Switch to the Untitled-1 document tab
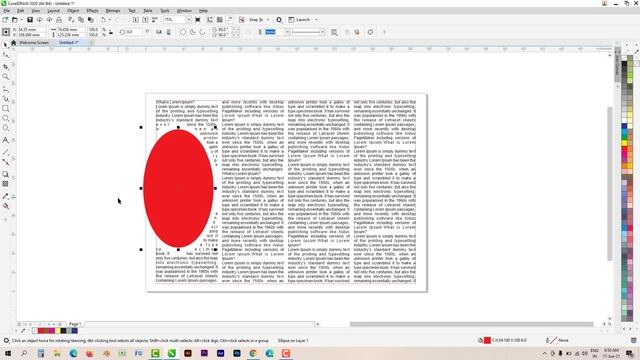This screenshot has height=360, width=640. point(69,42)
